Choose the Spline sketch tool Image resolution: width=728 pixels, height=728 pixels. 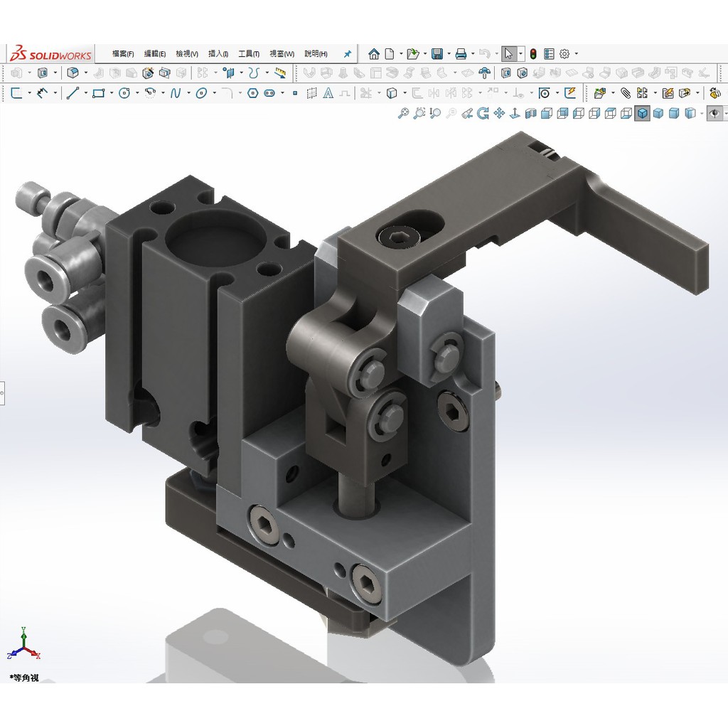176,93
